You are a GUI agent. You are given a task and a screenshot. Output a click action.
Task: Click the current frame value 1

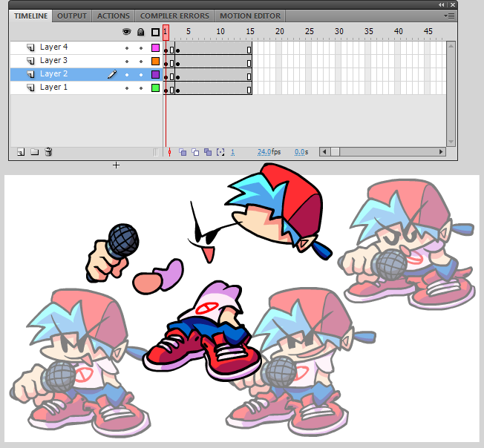pos(232,152)
